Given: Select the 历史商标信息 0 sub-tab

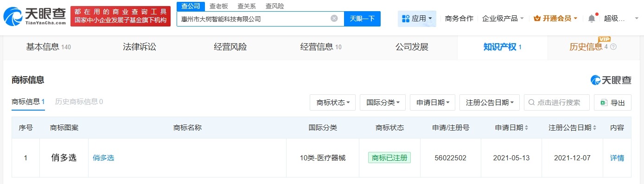Looking at the screenshot, I should 79,102.
